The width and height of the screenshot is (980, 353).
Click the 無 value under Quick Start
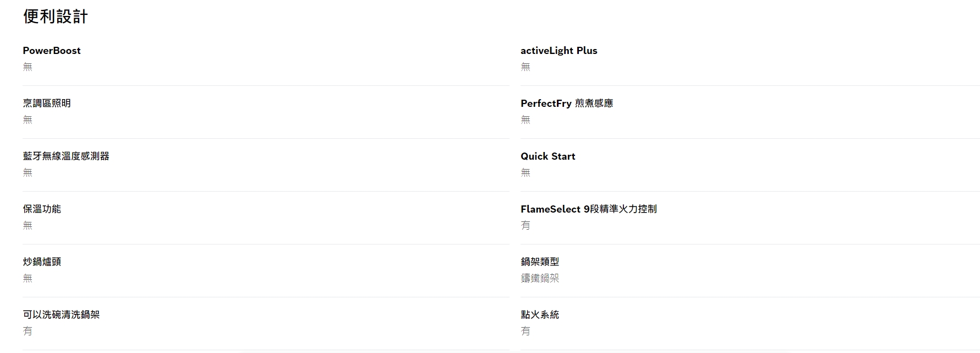[525, 173]
